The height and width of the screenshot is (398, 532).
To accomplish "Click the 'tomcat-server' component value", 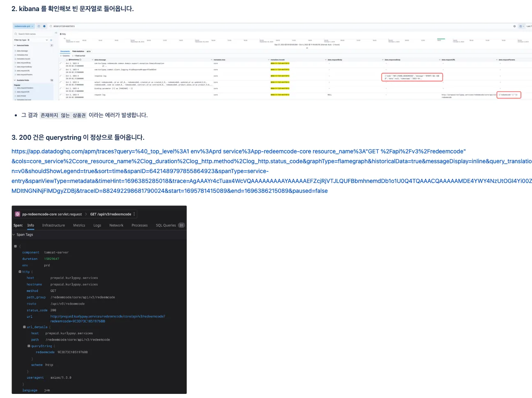I will [x=56, y=252].
